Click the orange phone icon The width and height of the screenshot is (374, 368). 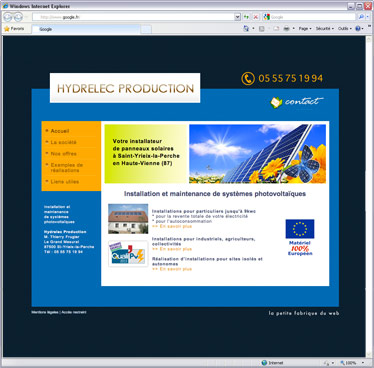(x=248, y=79)
